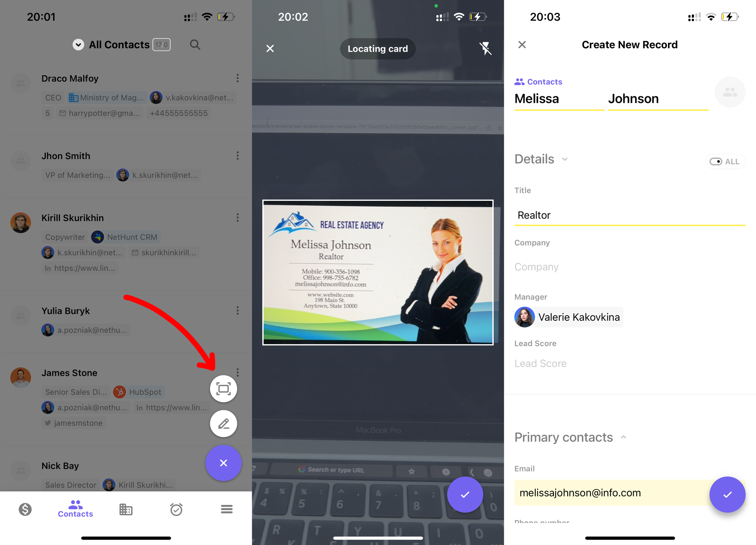This screenshot has height=545, width=756.
Task: Tap the Deals dollar sign icon
Action: pyautogui.click(x=25, y=509)
